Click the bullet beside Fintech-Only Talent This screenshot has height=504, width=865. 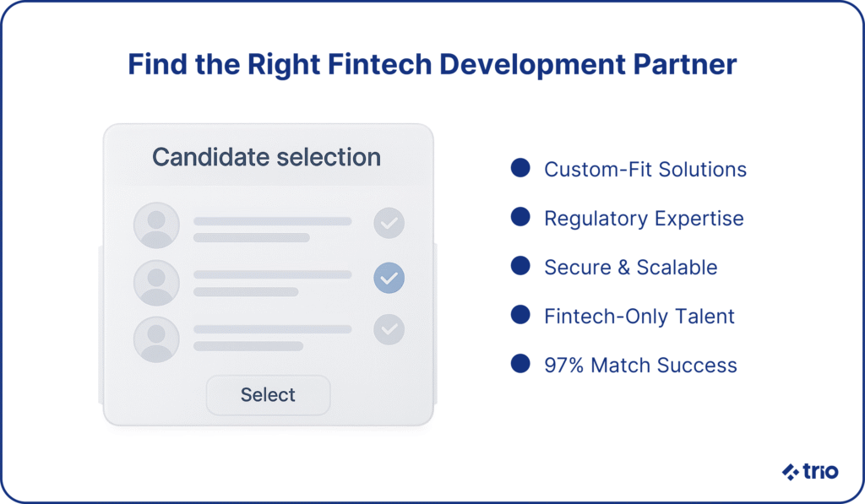[520, 314]
